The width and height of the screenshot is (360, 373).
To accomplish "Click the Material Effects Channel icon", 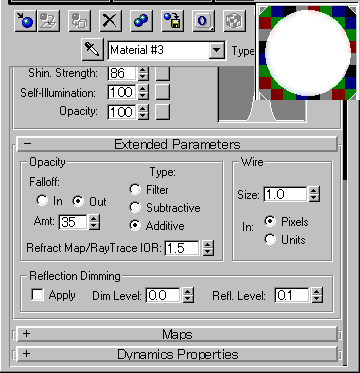I will coord(203,22).
